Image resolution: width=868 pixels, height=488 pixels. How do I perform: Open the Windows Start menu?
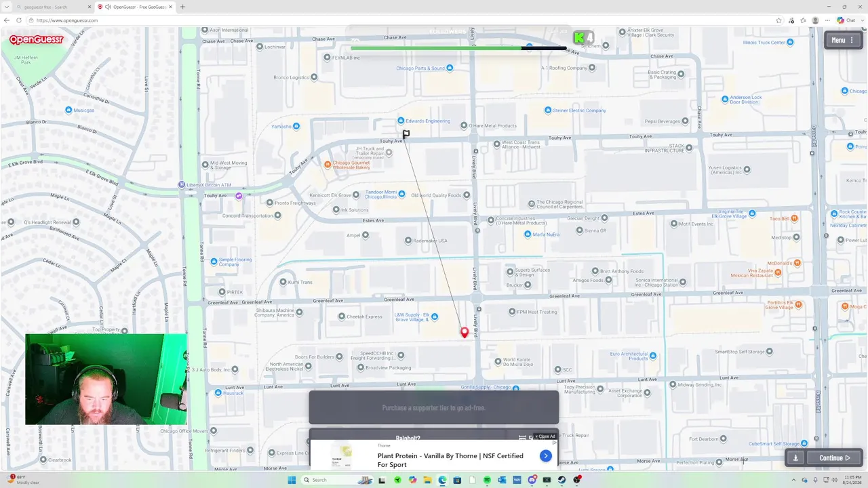point(292,480)
